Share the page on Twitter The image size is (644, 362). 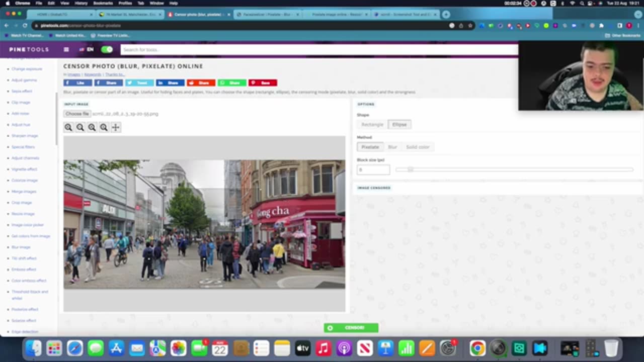139,82
